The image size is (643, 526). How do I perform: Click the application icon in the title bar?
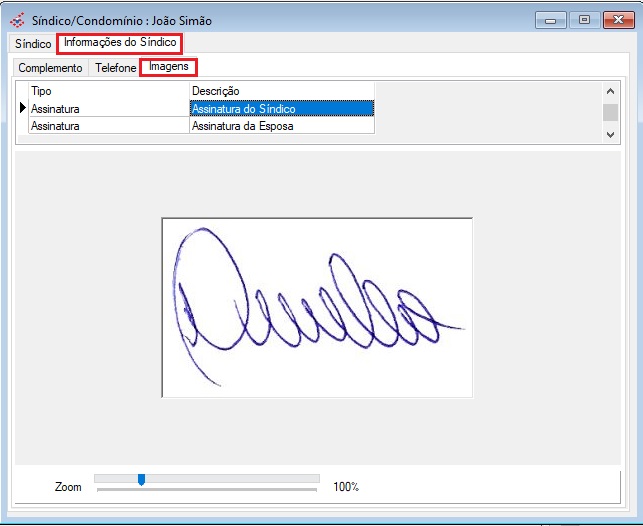(17, 20)
